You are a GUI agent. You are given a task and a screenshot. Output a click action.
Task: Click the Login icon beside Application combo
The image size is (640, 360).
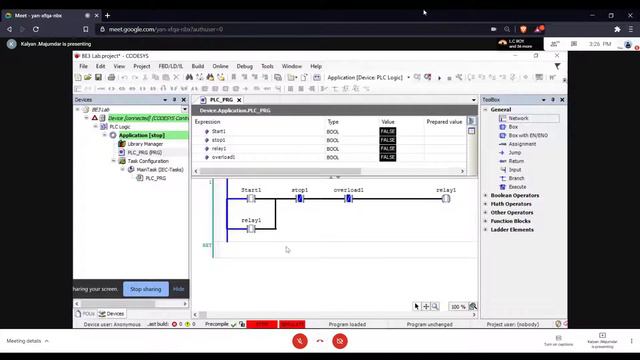click(x=417, y=77)
